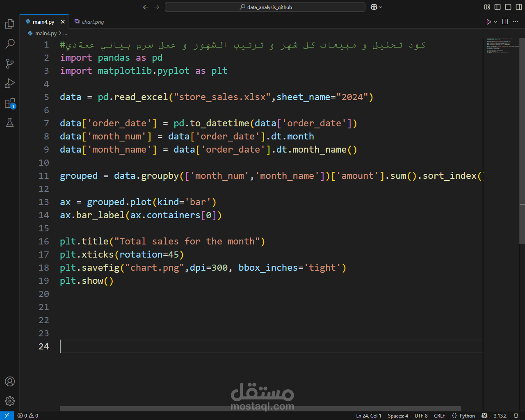Open the Search view
Image resolution: width=525 pixels, height=420 pixels.
(10, 44)
